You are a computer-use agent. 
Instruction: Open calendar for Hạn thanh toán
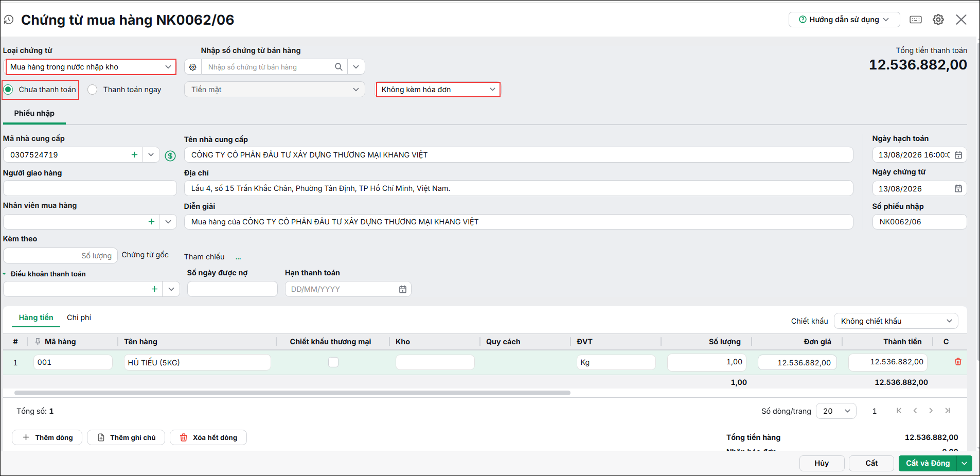pos(403,289)
